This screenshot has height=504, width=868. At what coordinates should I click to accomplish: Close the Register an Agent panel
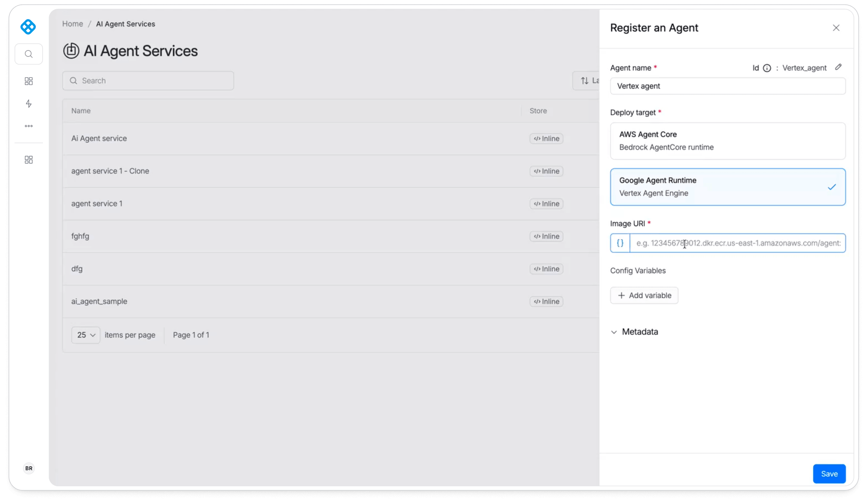pos(836,28)
